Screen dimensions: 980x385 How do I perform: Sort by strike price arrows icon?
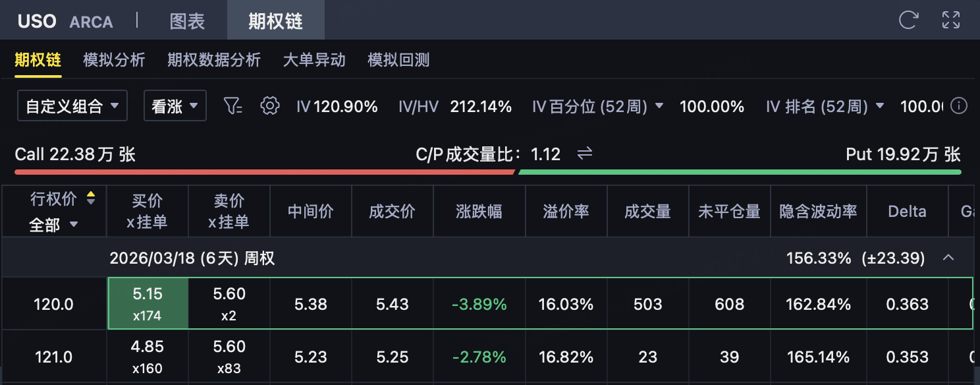(x=91, y=198)
